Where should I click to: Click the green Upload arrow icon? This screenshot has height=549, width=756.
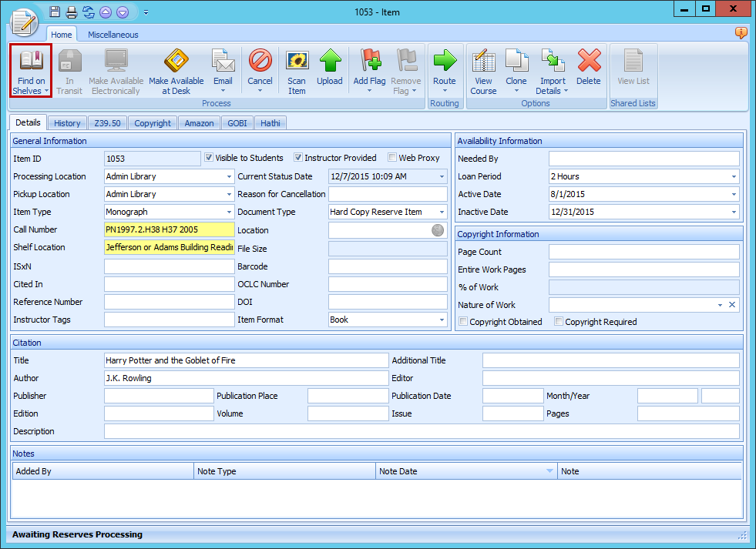330,62
